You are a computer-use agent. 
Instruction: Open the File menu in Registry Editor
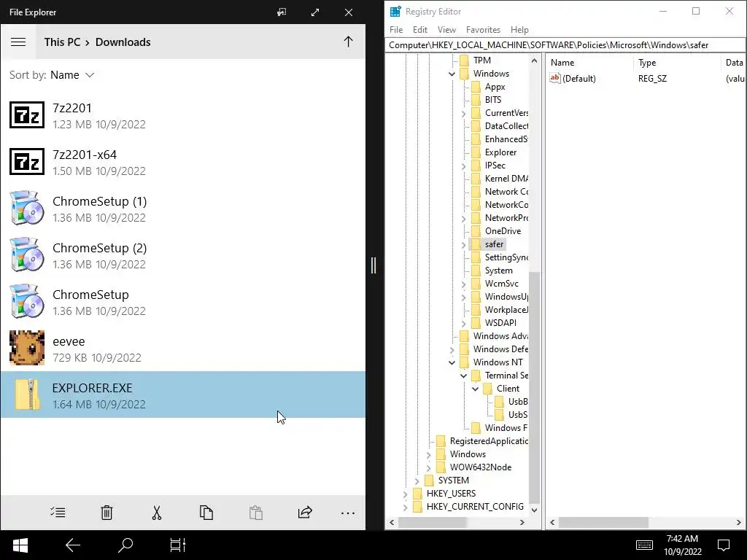pos(396,29)
